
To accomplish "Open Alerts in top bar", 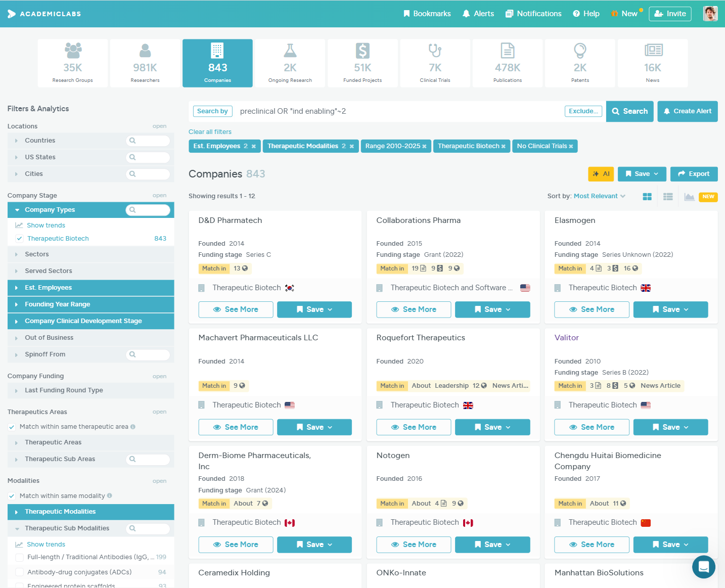I will [x=478, y=14].
